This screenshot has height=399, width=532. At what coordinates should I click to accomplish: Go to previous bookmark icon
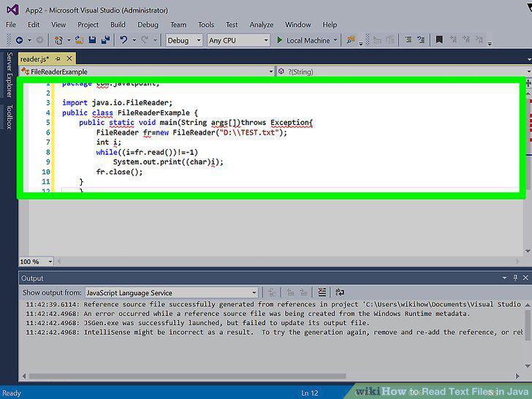453,40
